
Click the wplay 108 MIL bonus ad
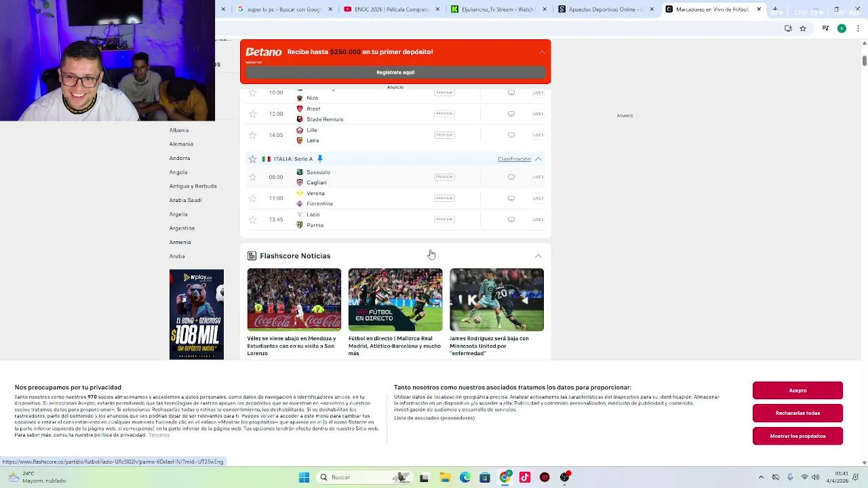point(197,314)
